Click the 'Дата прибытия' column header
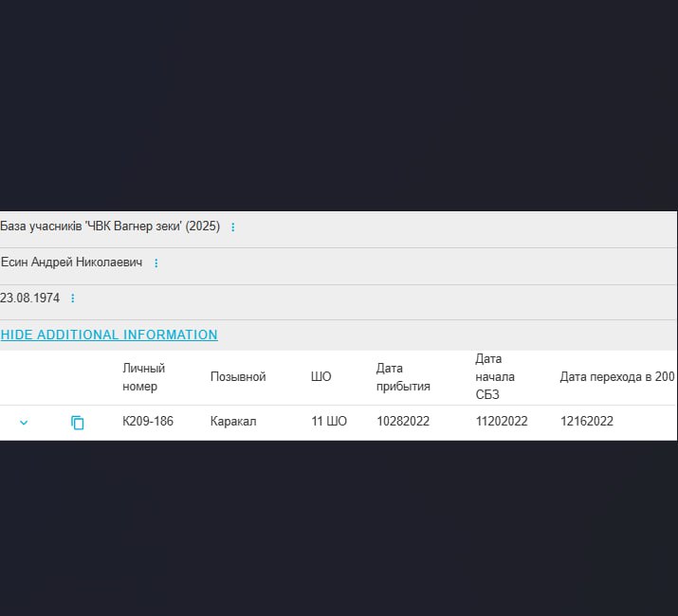 [403, 377]
